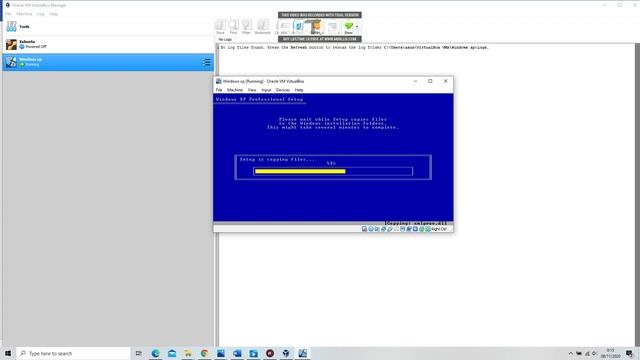Click the green Show arrow icon
640x360 pixels.
pyautogui.click(x=349, y=27)
